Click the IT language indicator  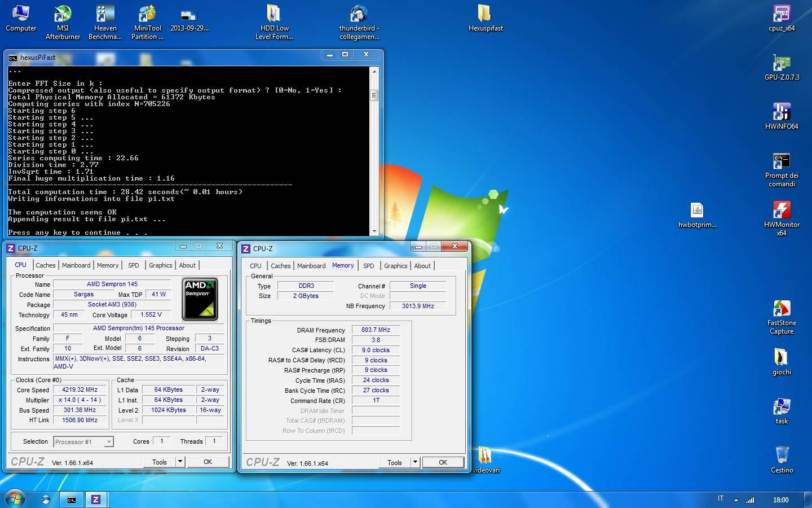pos(720,499)
